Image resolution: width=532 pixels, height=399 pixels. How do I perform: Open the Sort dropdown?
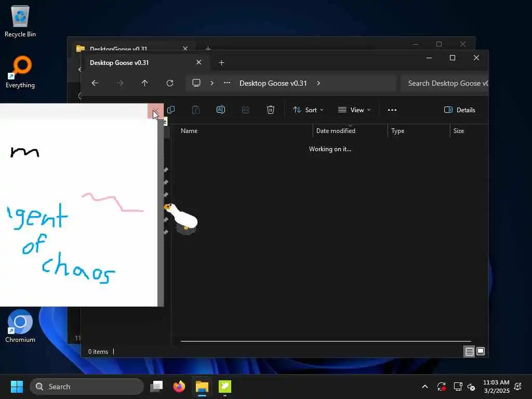[x=308, y=110]
